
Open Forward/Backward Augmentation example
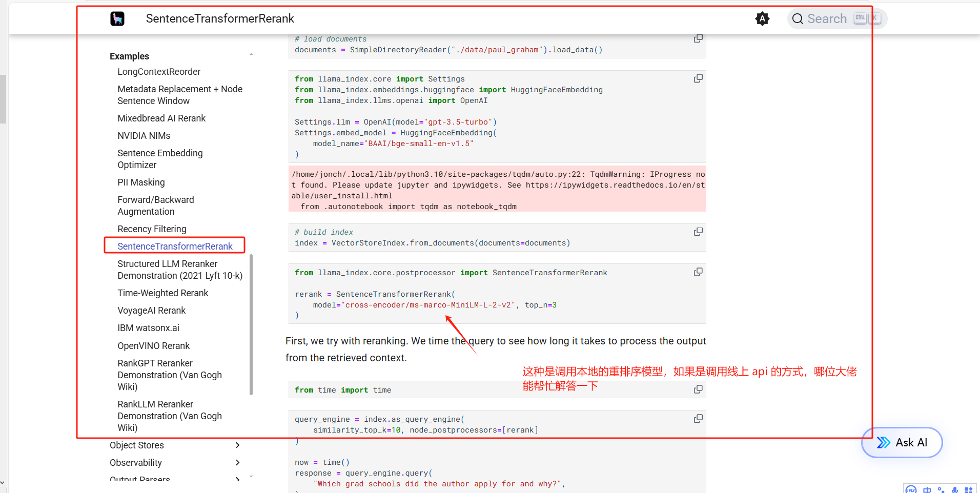(x=156, y=206)
